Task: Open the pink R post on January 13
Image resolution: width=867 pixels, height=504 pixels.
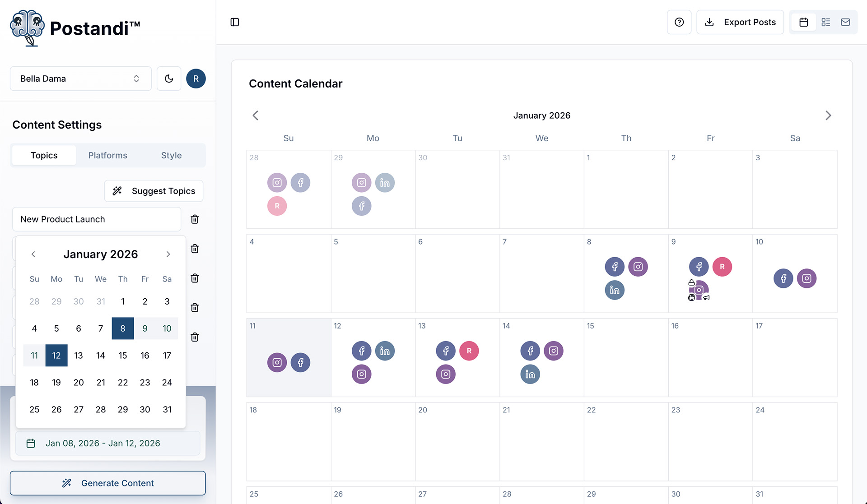Action: coord(469,351)
